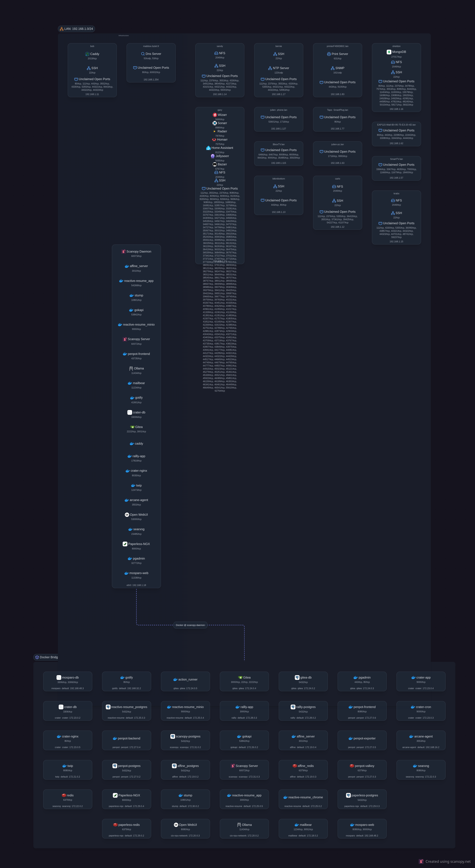
Task: Click the Dns Server magnifier icon
Action: tap(143, 54)
